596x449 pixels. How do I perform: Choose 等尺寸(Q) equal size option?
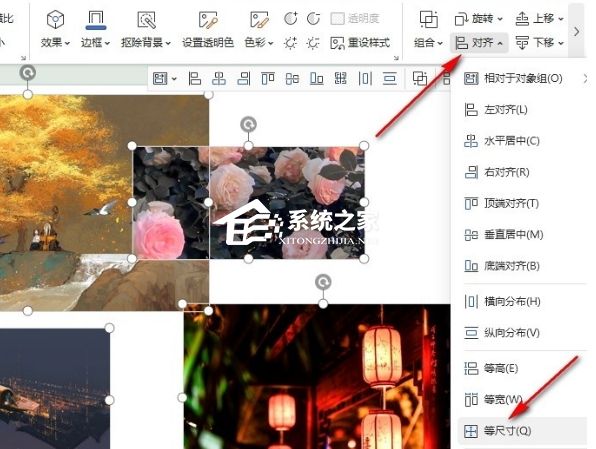(x=523, y=431)
